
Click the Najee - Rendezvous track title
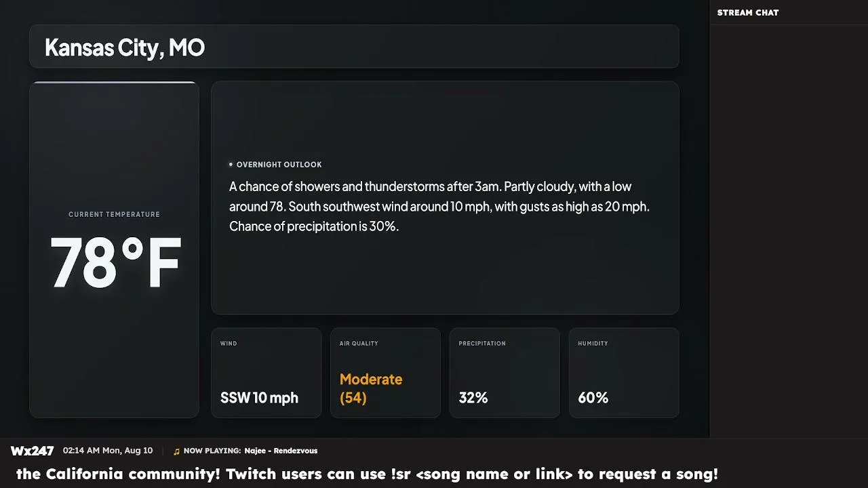(281, 451)
